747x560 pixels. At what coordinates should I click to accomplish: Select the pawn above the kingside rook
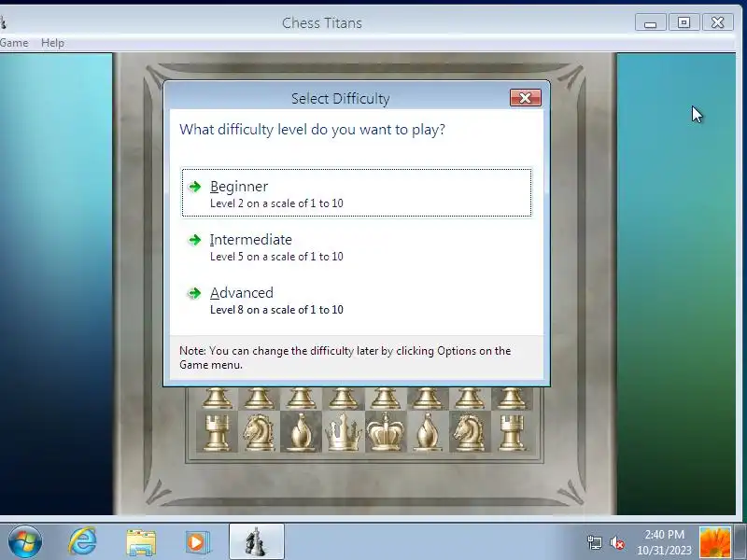tap(512, 399)
